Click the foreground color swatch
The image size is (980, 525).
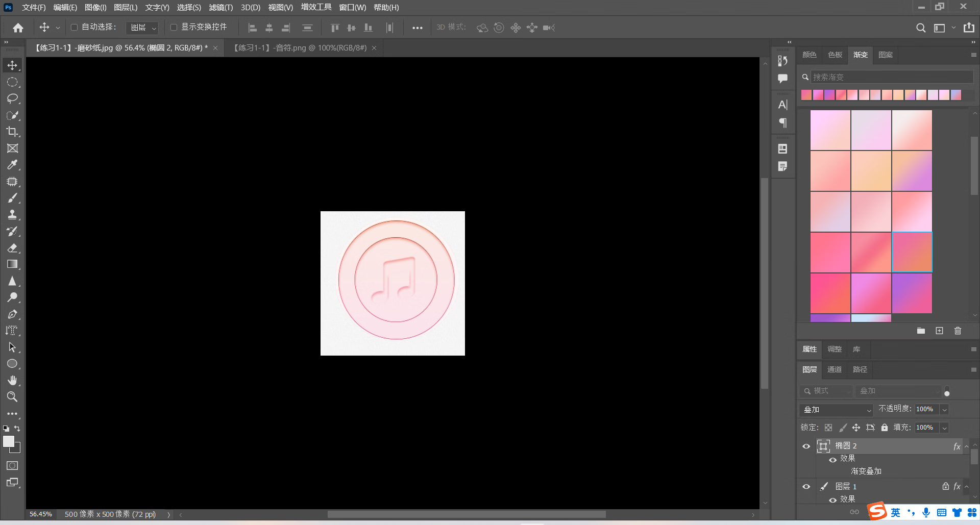tap(9, 442)
